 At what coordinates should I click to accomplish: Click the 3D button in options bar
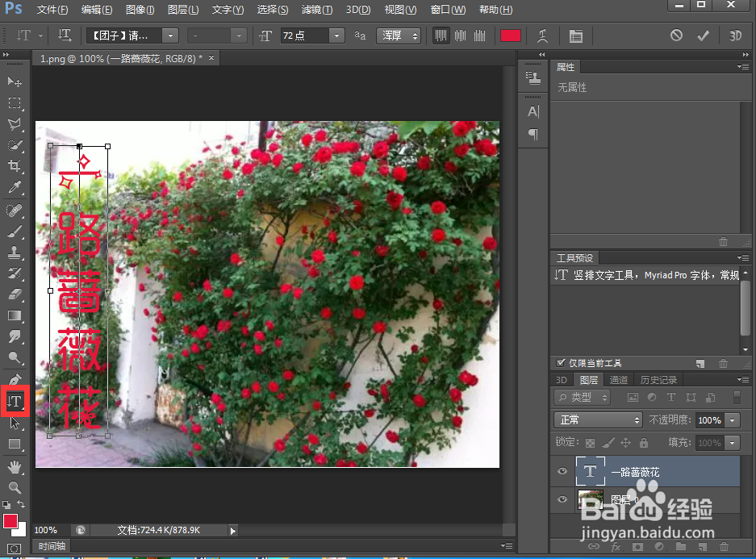coord(735,35)
